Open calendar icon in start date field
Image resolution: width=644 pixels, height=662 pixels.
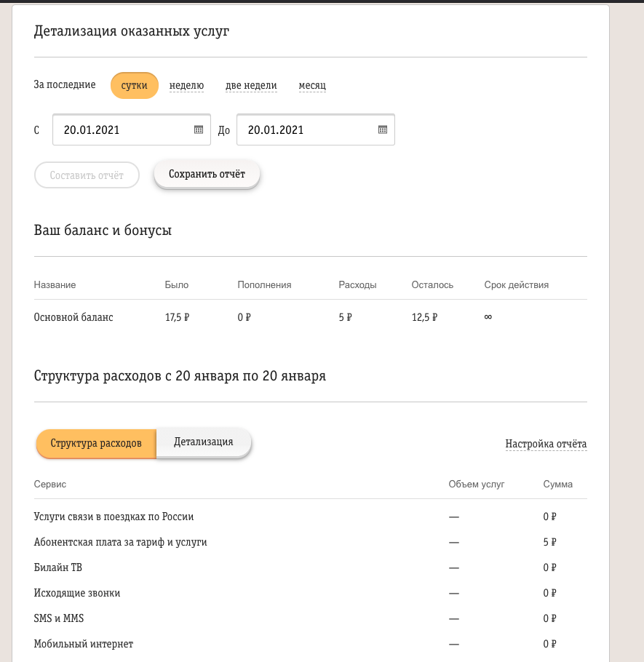click(x=199, y=129)
